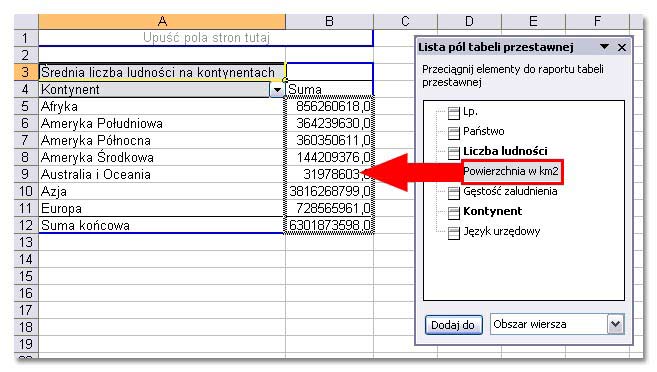This screenshot has height=372, width=657.
Task: Select the Lp. field in the list
Action: point(470,112)
